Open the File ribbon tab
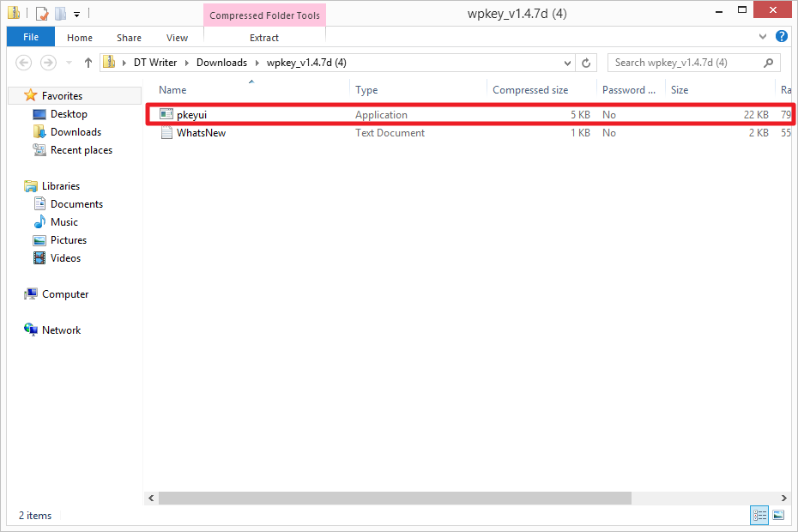Viewport: 798px width, 532px height. pyautogui.click(x=31, y=37)
